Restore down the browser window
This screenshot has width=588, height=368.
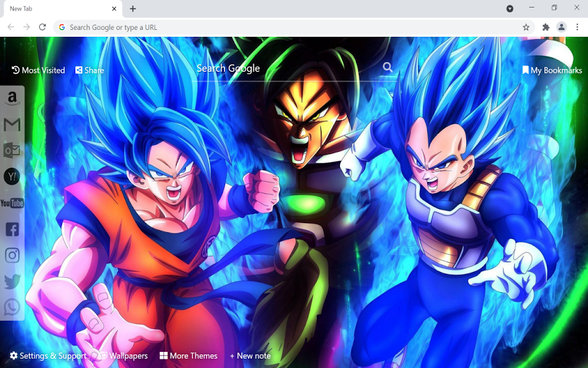554,7
